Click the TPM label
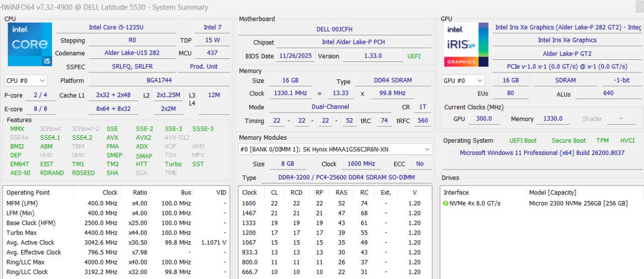 point(602,141)
